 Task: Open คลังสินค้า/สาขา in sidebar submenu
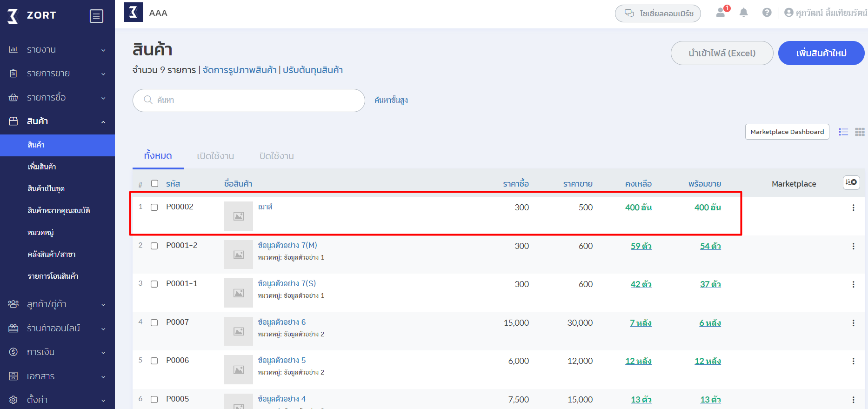point(51,254)
